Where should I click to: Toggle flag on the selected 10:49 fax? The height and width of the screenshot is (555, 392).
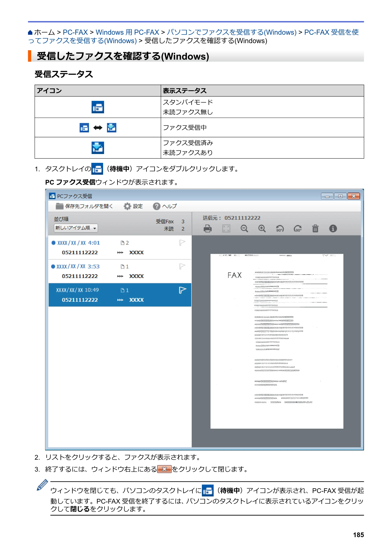point(182,290)
